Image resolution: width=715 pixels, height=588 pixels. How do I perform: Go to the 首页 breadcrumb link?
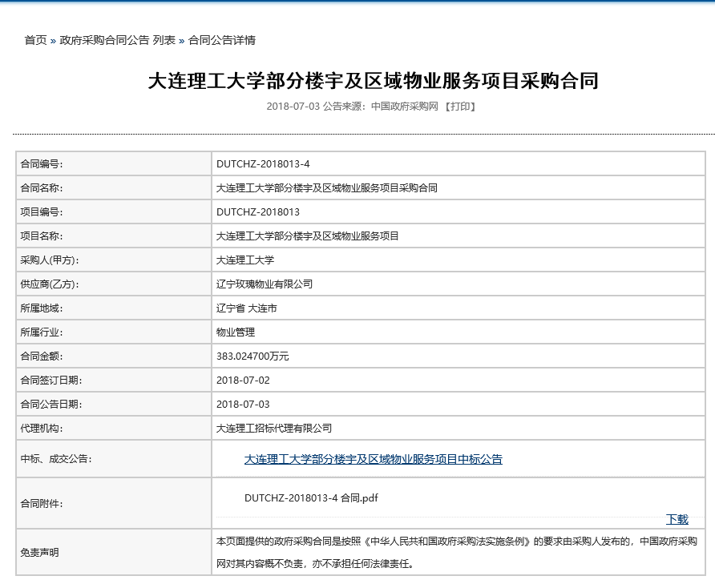pos(35,40)
